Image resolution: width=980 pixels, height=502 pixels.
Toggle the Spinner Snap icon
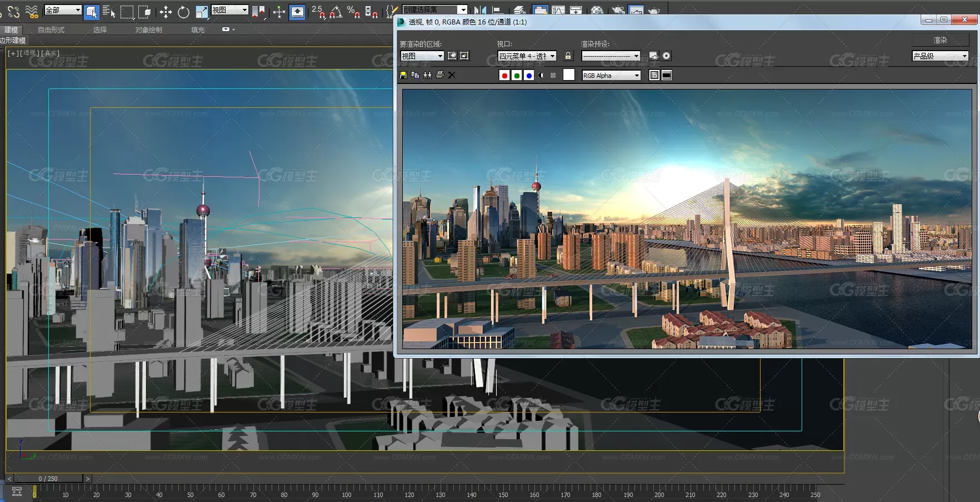point(372,12)
